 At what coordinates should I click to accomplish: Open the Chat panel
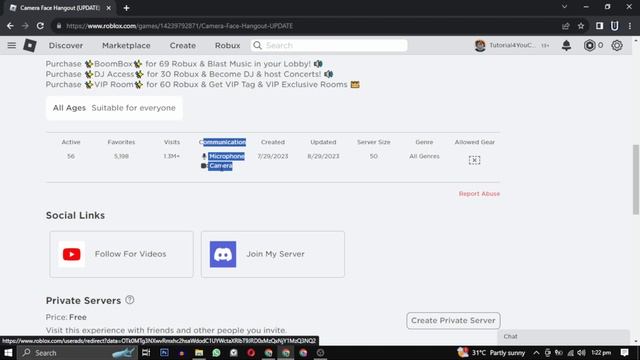coord(563,337)
